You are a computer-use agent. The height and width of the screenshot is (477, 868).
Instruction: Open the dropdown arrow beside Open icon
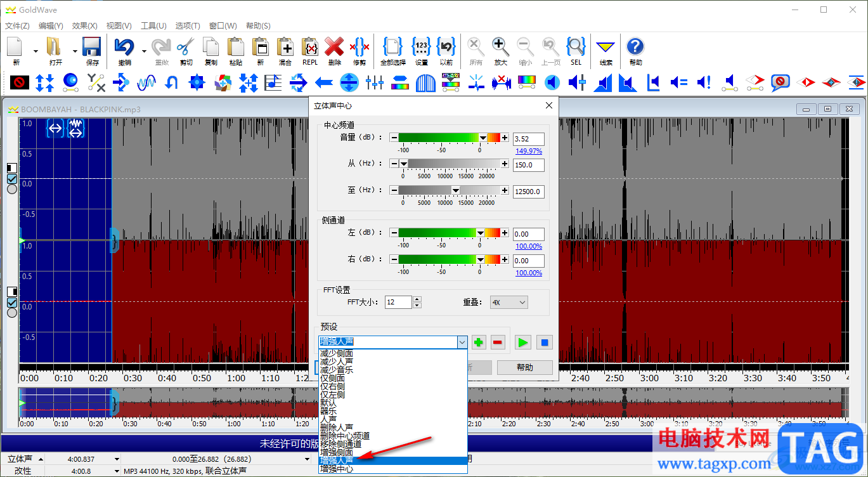(x=75, y=51)
